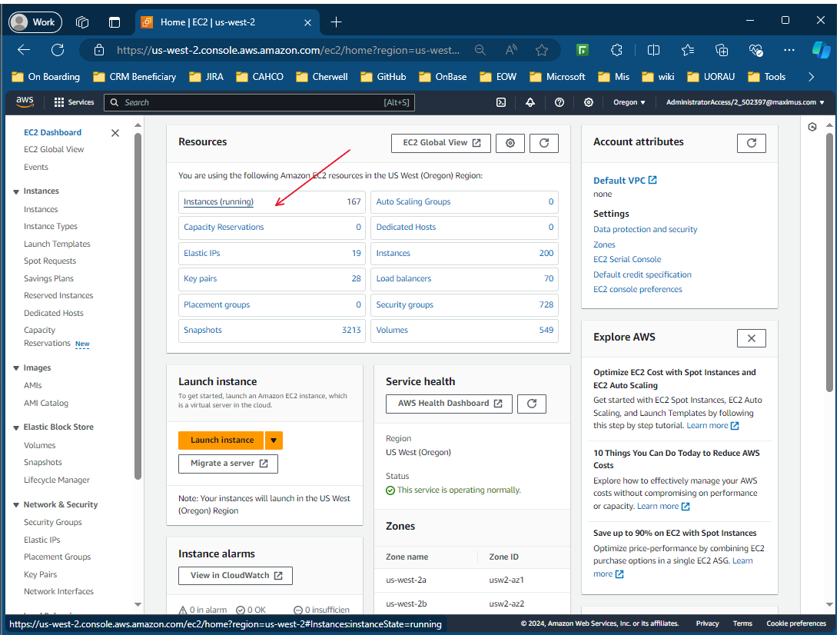Open the Work profile switcher
The width and height of the screenshot is (840, 635).
pyautogui.click(x=35, y=22)
